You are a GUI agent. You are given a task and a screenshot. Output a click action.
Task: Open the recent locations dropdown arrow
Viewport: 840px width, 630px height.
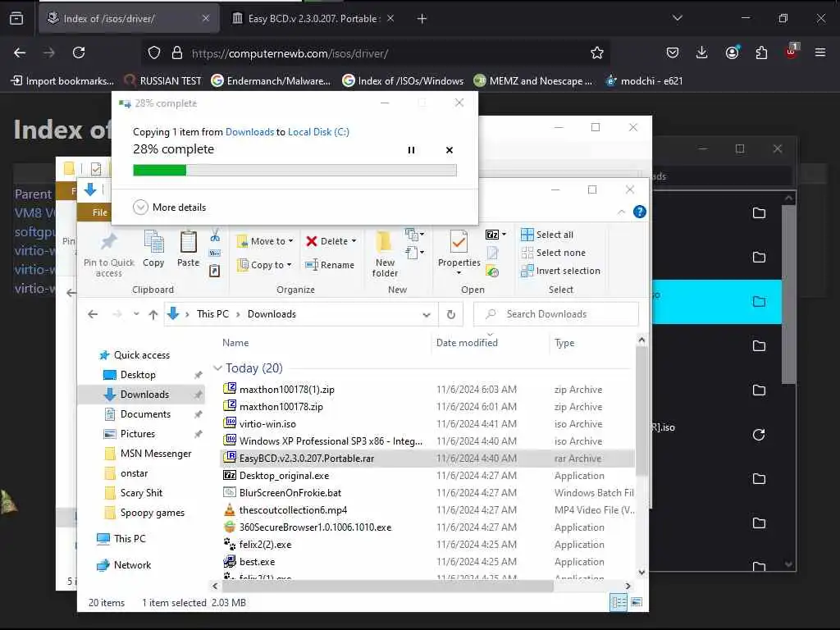coord(136,314)
